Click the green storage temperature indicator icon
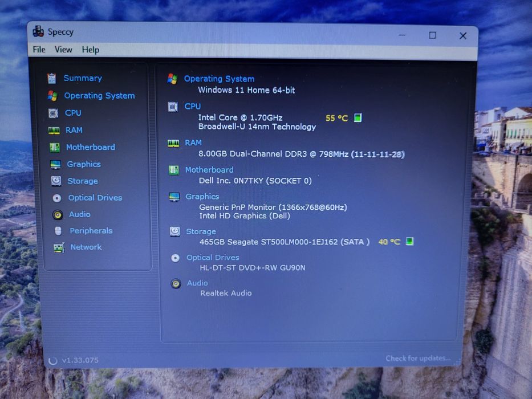 [410, 241]
